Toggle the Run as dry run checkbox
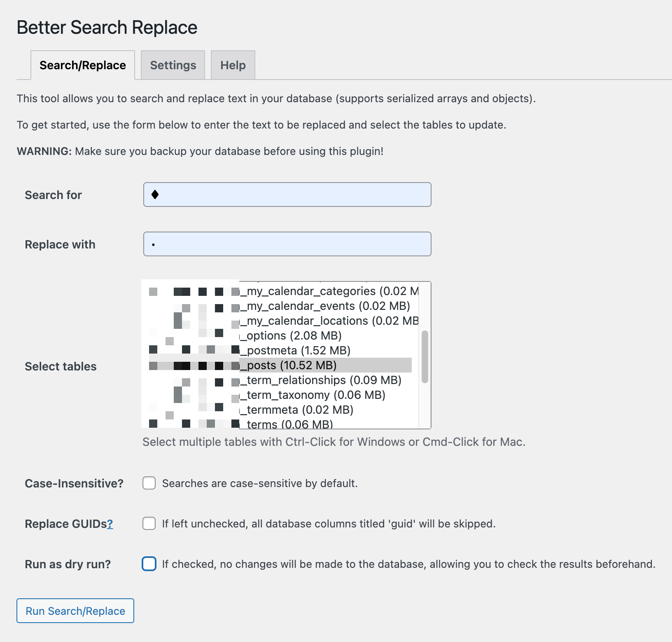 click(x=149, y=564)
